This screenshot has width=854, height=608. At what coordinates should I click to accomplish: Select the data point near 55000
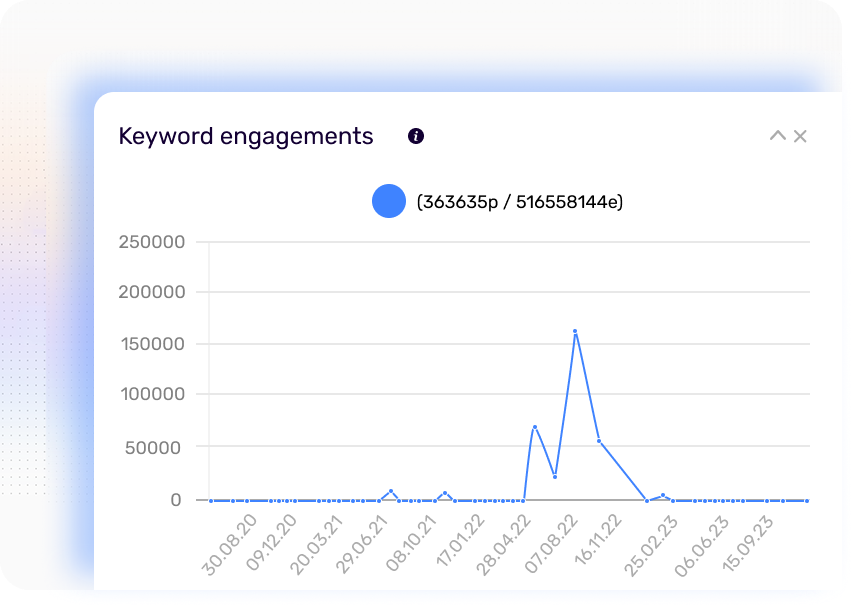[599, 441]
